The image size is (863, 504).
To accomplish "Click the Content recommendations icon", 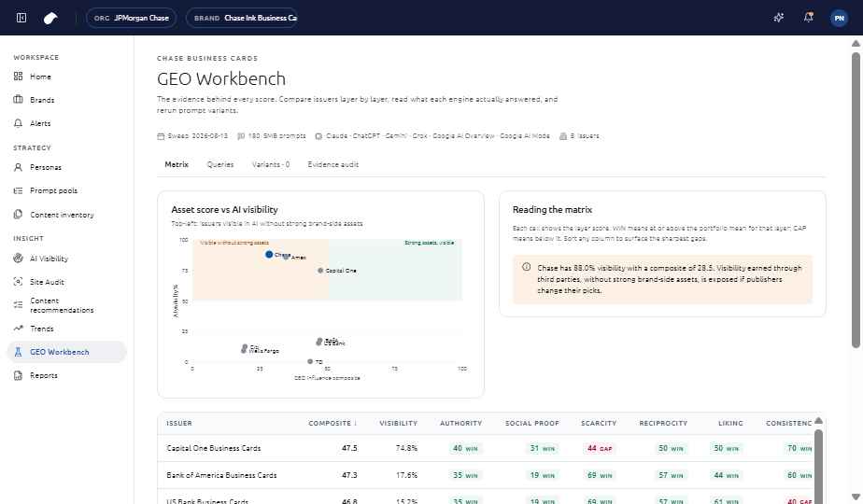I will 18,305.
